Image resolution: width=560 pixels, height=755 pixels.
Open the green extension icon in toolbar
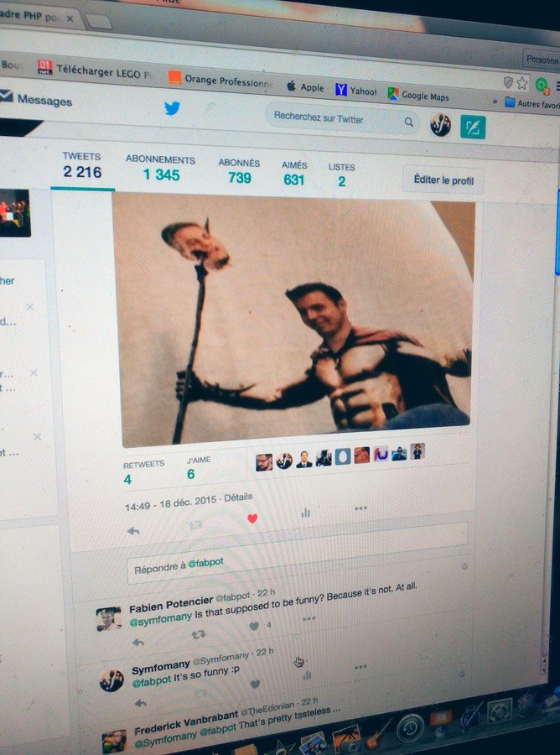pos(542,86)
